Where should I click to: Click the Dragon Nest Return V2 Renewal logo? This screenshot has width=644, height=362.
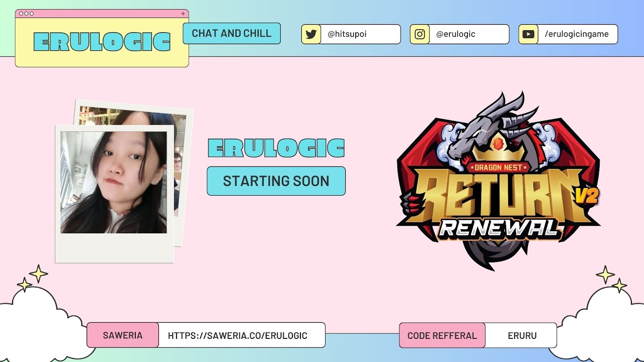[498, 181]
